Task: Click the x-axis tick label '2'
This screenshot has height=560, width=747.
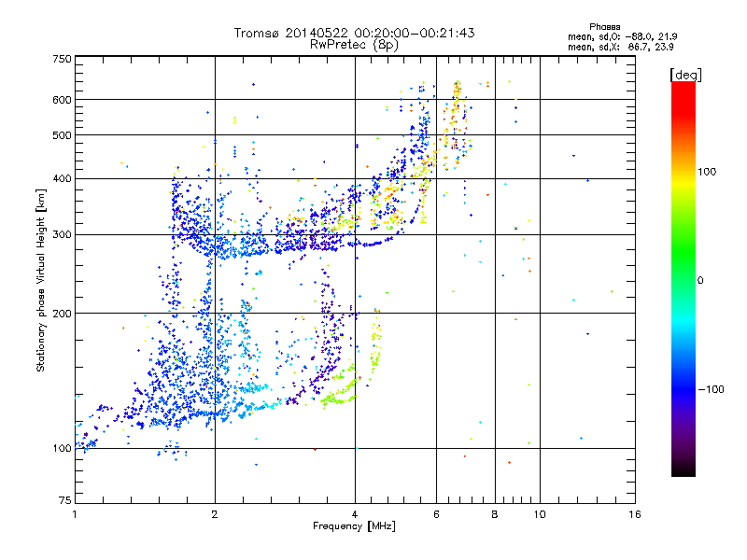Action: point(215,514)
